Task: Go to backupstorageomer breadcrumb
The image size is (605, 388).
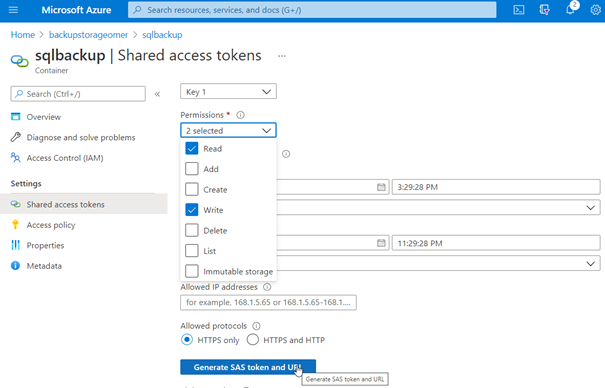Action: point(88,35)
